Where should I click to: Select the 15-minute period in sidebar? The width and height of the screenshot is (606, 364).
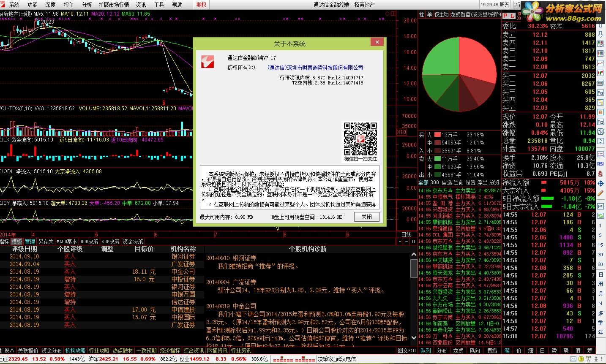pos(601,245)
